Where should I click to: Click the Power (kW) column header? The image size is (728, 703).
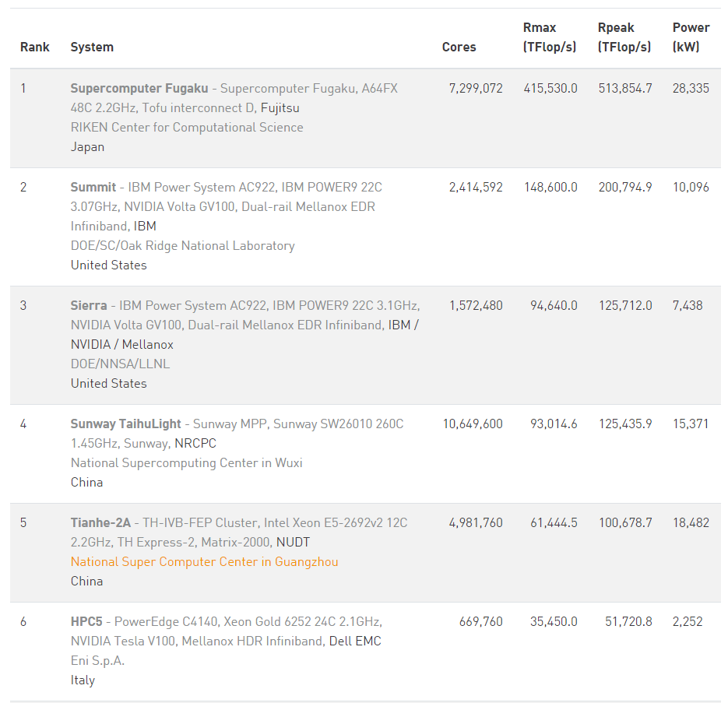691,37
